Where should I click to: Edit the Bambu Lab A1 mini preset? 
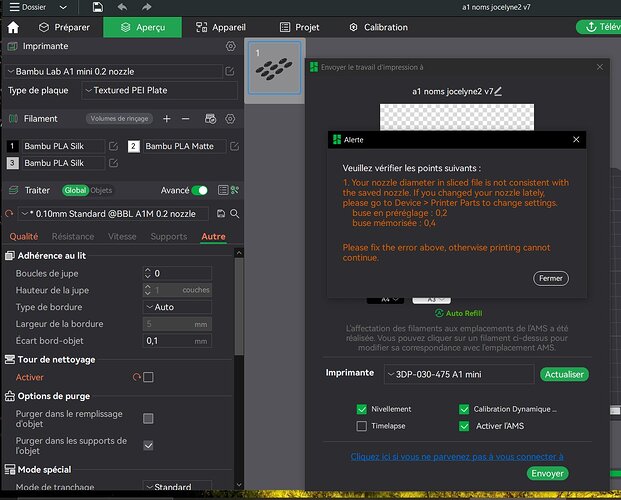point(230,71)
